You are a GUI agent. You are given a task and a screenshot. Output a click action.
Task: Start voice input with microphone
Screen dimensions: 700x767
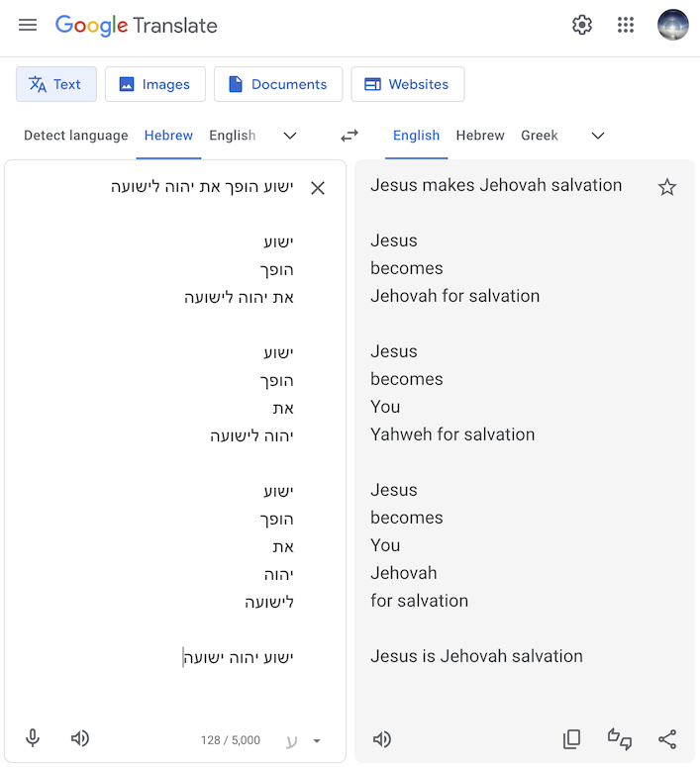click(33, 738)
